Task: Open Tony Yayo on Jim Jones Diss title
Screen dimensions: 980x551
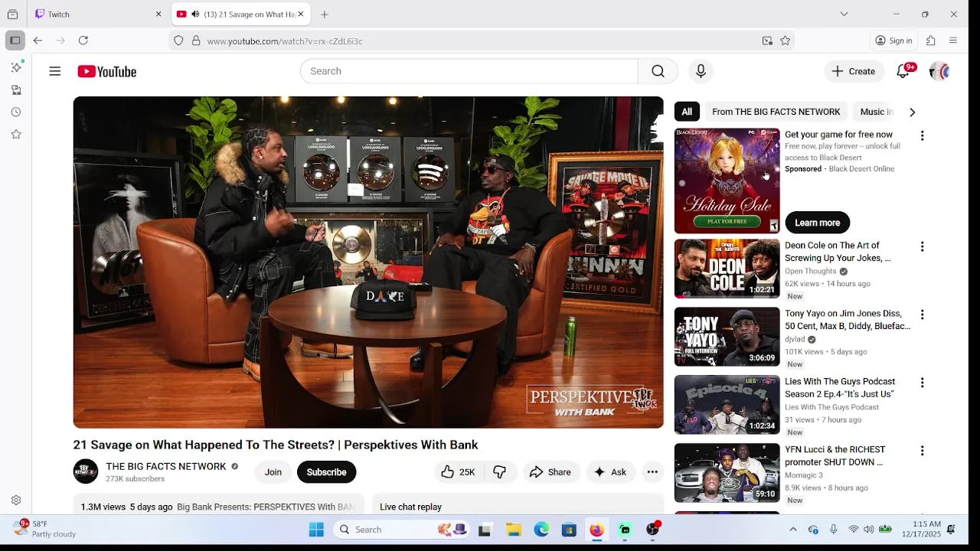Action: coord(848,320)
